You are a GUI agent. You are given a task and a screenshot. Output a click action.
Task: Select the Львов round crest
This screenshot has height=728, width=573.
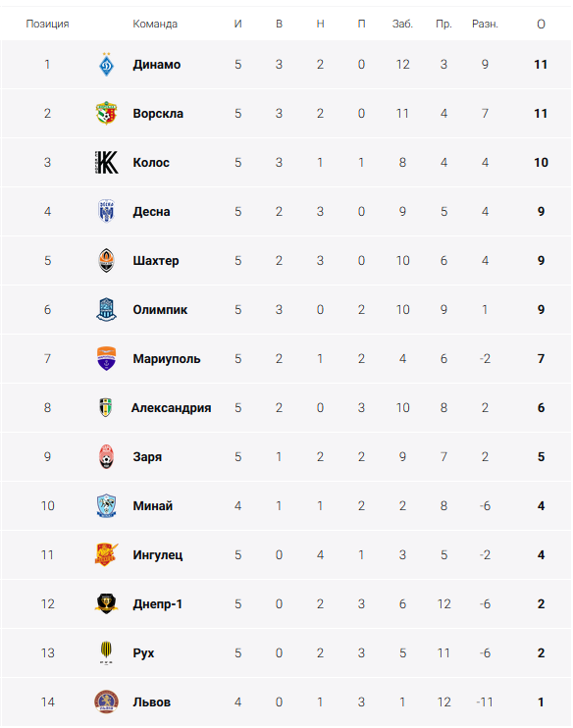106,702
